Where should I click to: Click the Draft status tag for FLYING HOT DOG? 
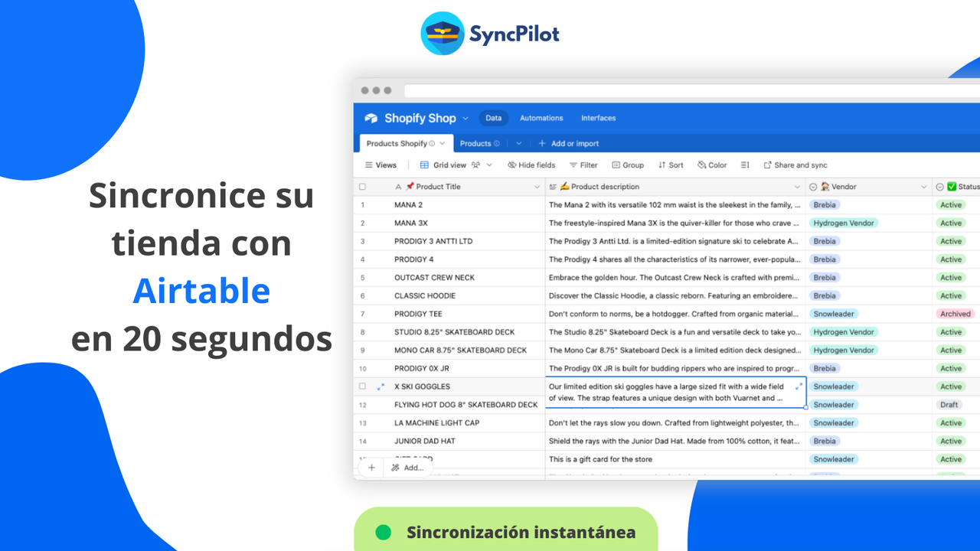[x=949, y=405]
